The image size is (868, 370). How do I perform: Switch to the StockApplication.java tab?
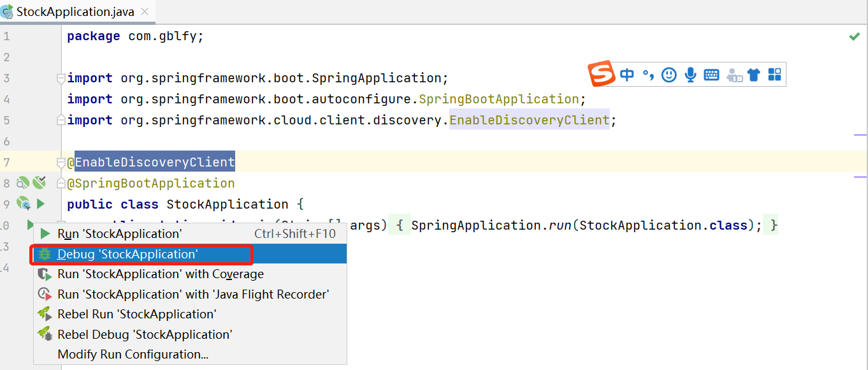click(x=75, y=11)
